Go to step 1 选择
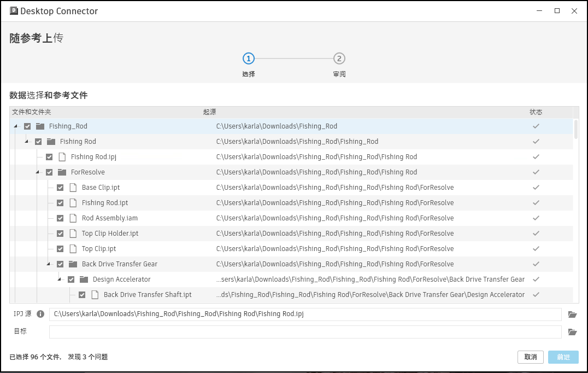The width and height of the screenshot is (588, 373). coord(249,59)
